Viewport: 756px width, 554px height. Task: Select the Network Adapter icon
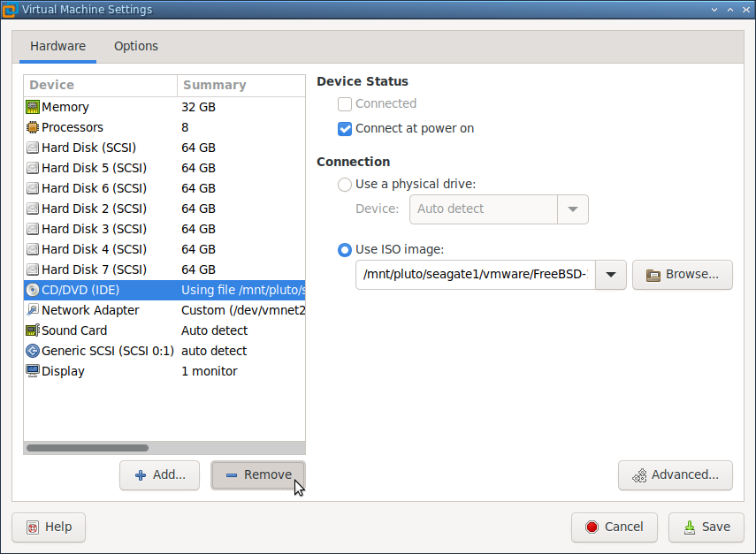point(33,310)
